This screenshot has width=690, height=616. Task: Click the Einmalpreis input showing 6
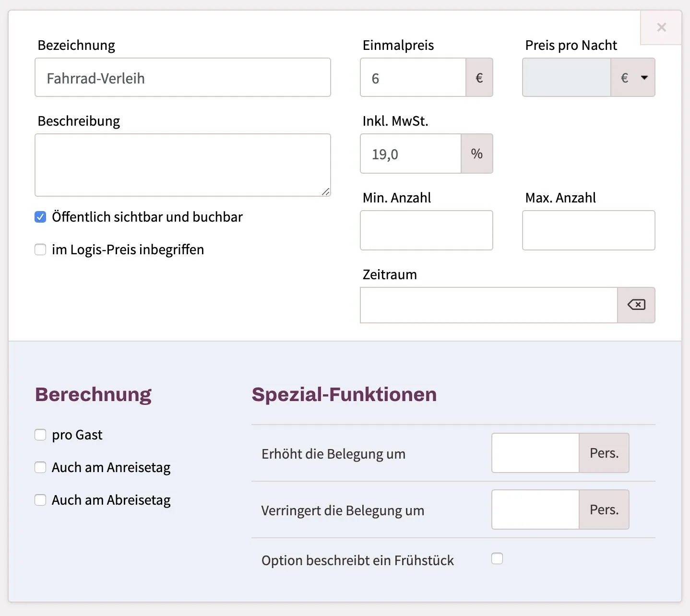[413, 78]
